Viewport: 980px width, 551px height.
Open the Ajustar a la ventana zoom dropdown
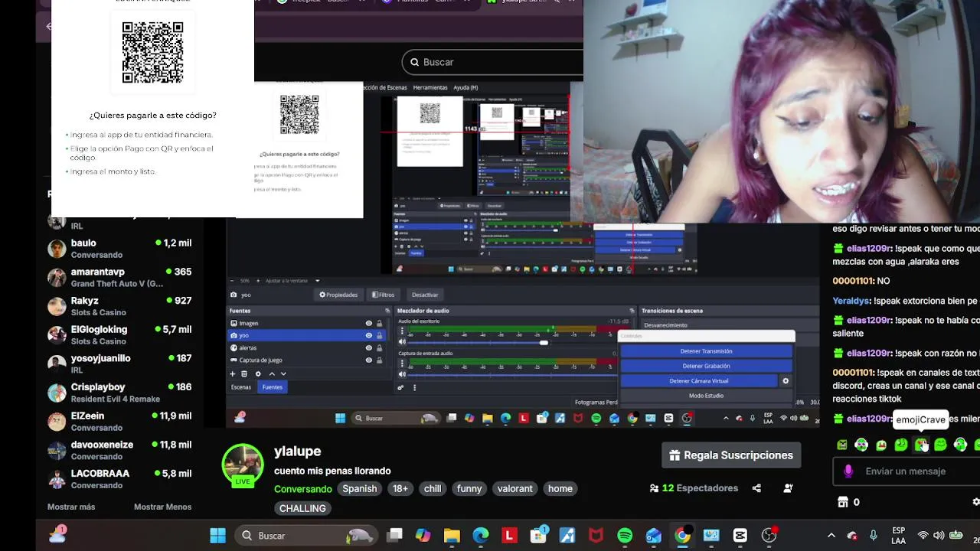(x=292, y=281)
